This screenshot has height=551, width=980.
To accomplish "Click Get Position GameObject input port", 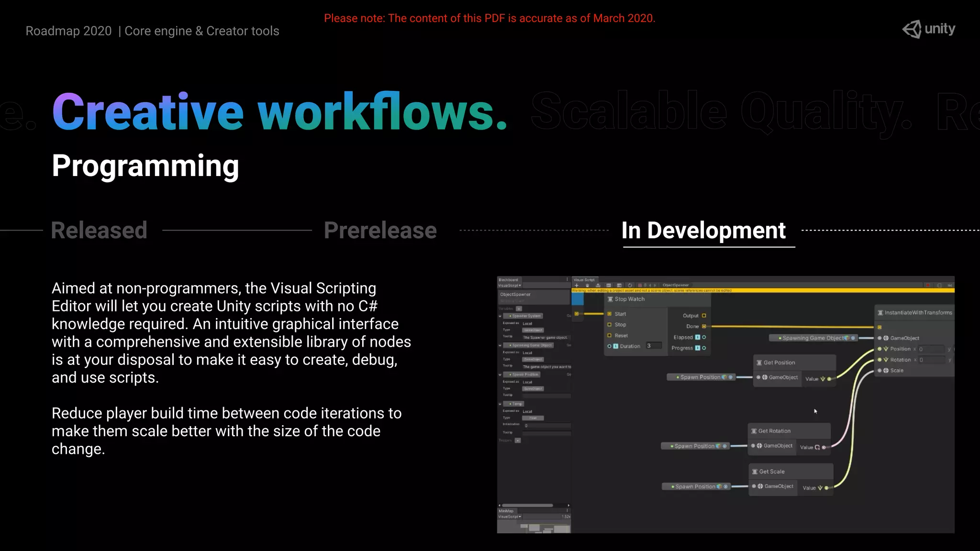I will coord(758,377).
